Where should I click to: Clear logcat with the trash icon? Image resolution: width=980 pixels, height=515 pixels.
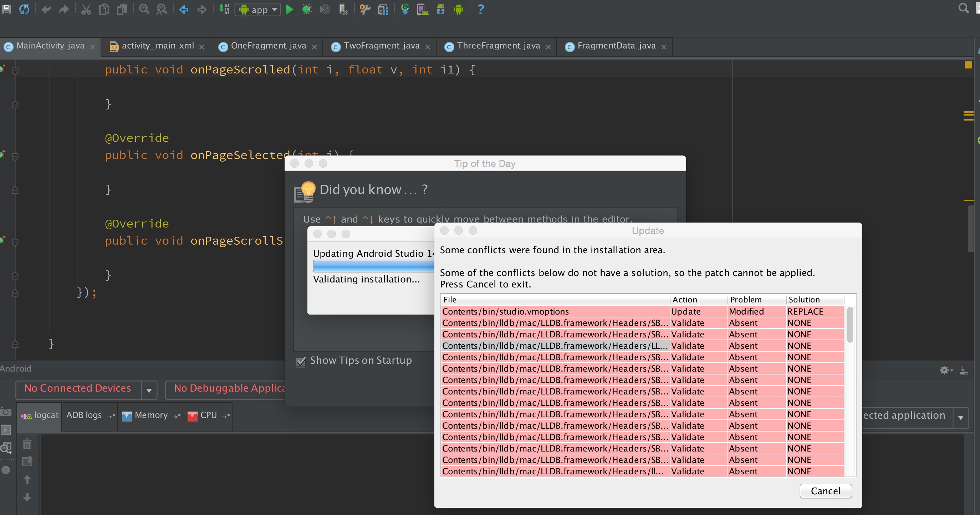[x=27, y=444]
